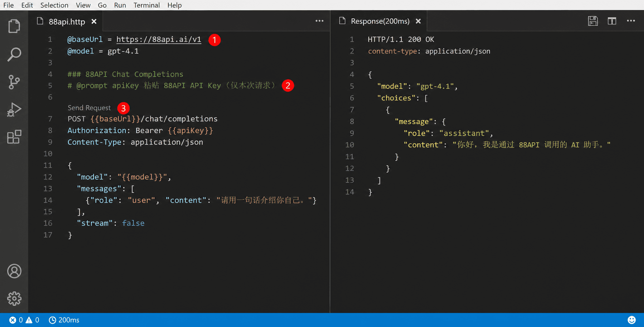Click line number 14 in response gutter
644x327 pixels.
[x=350, y=192]
